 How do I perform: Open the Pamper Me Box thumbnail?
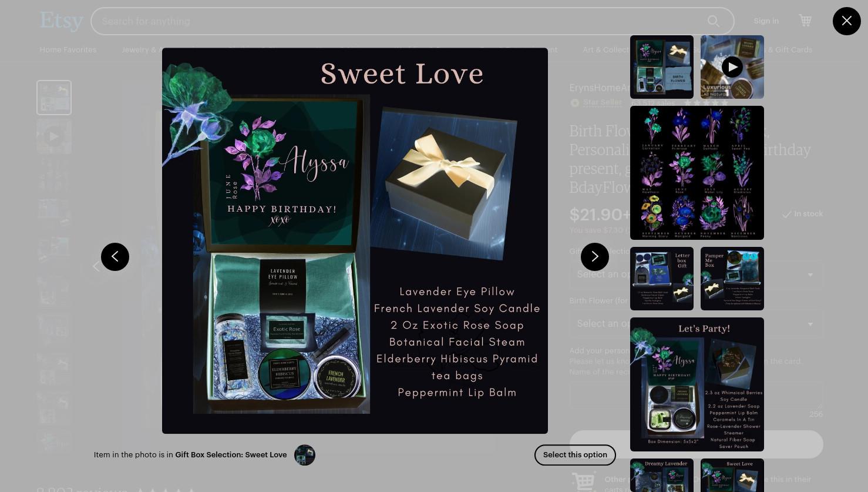[x=732, y=279]
